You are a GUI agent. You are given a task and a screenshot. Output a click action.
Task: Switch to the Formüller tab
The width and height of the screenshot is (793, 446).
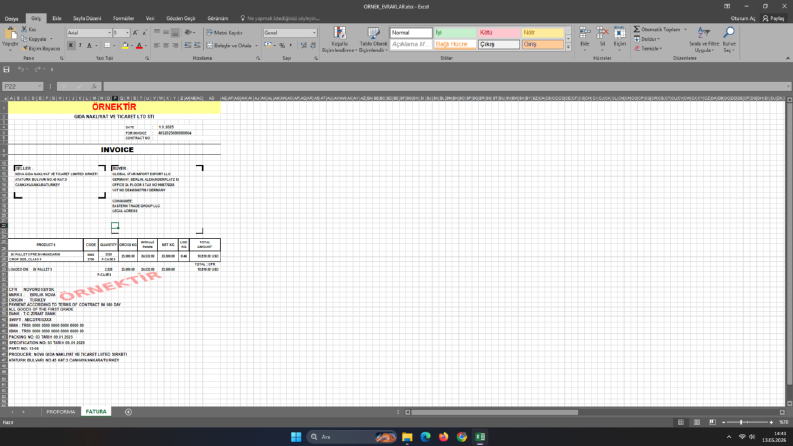[123, 18]
